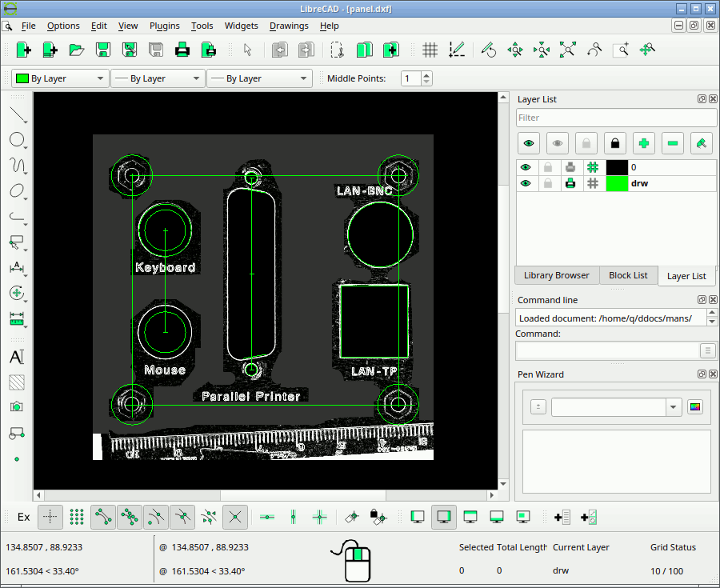Click the New drawing icon
The width and height of the screenshot is (720, 588).
23,50
